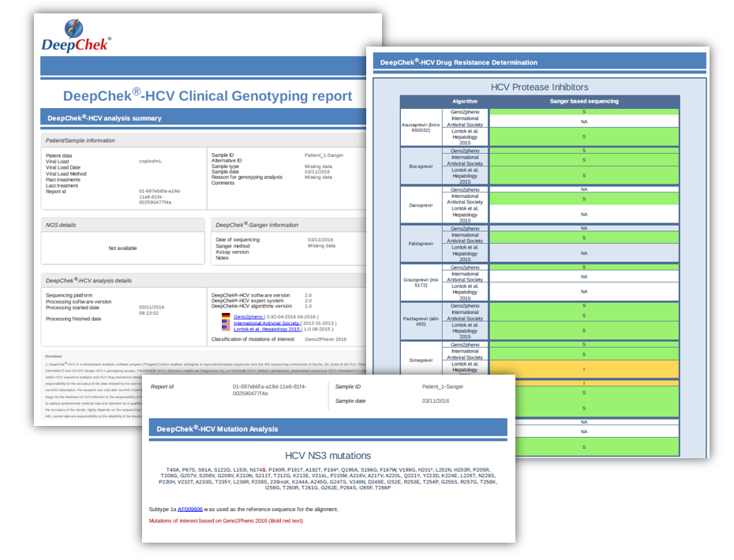Click Danoprevir Lontok et al. NA result
The image size is (734, 560).
coord(584,215)
